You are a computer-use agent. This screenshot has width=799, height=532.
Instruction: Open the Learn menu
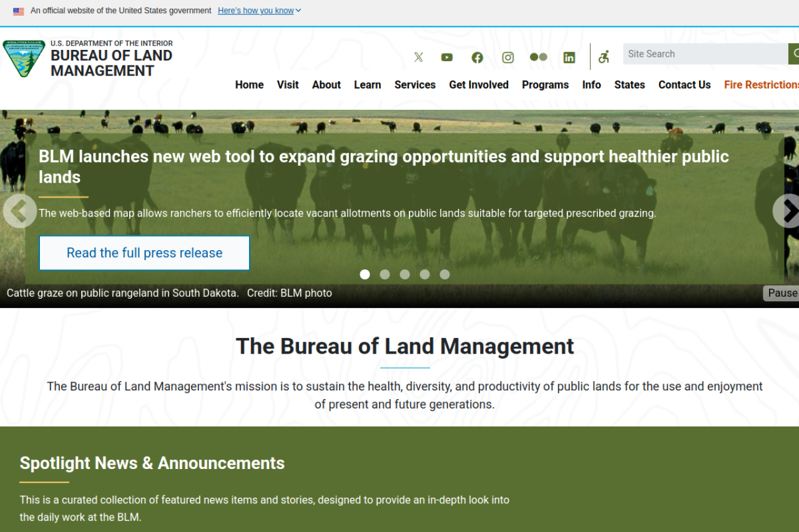coord(368,85)
